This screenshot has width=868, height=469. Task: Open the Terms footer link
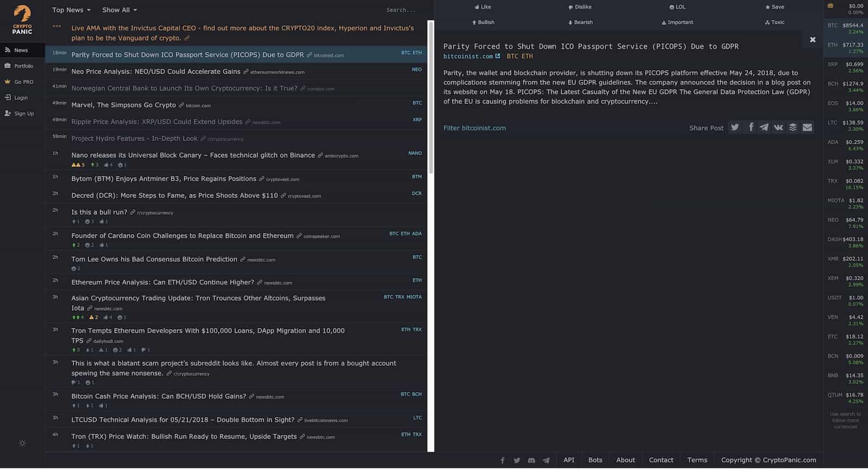pos(697,460)
